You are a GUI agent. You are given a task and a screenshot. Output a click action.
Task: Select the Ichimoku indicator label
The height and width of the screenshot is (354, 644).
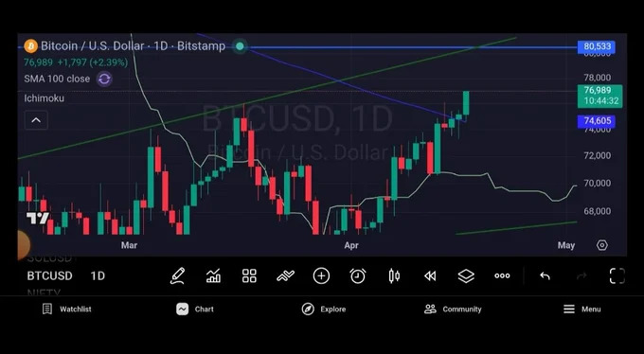click(x=44, y=98)
